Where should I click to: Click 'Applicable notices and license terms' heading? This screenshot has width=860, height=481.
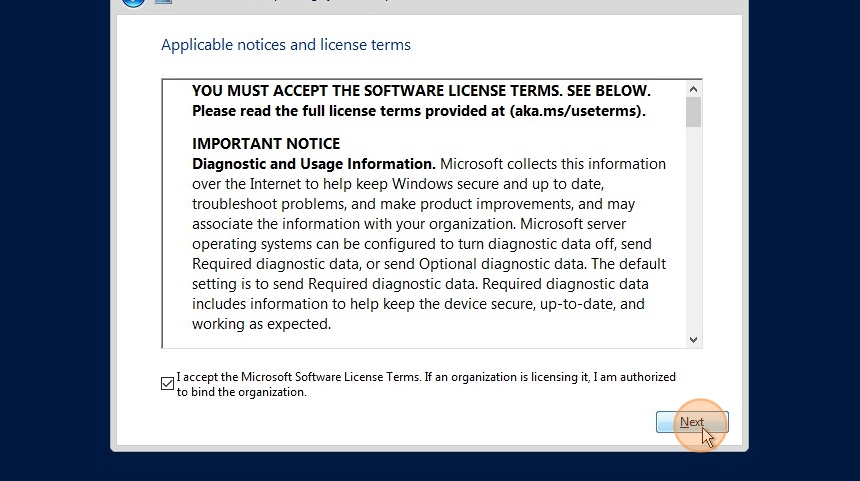point(286,44)
